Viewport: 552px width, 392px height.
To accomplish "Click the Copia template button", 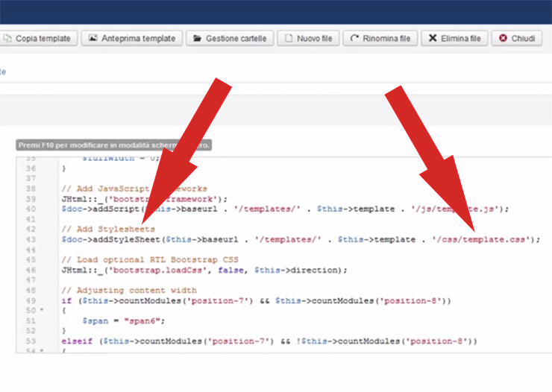I will click(x=38, y=38).
